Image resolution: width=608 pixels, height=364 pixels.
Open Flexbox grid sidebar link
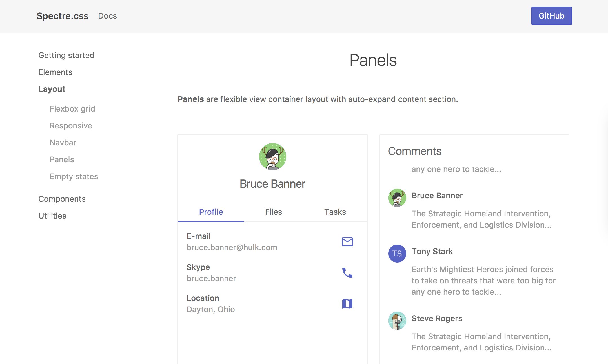[72, 109]
